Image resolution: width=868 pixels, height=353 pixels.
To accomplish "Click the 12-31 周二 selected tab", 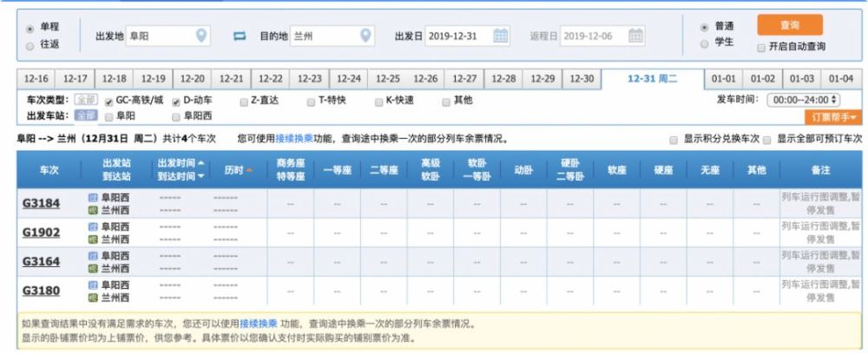I will [652, 79].
